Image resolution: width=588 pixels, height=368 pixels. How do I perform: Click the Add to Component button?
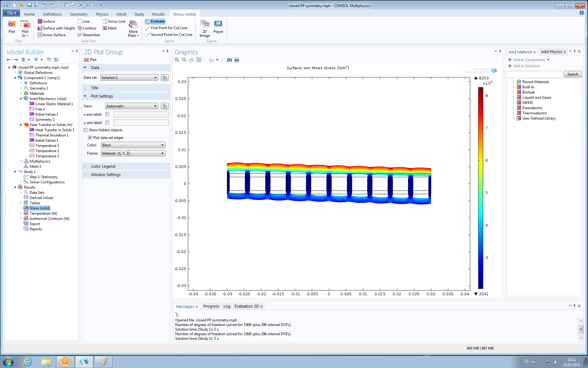(529, 60)
